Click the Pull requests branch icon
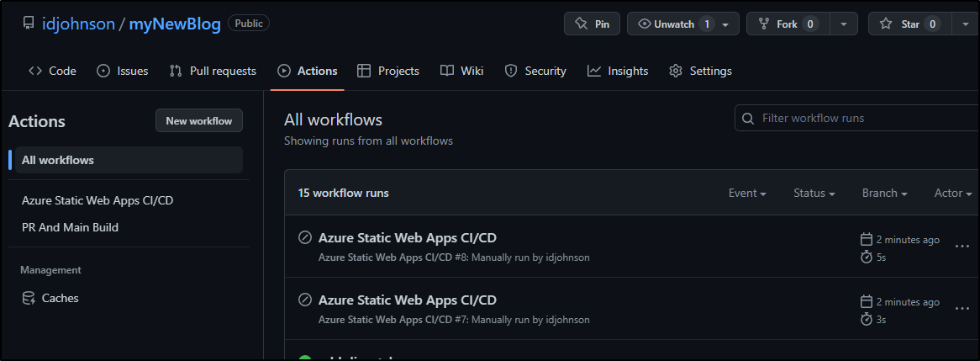The width and height of the screenshot is (980, 361). click(176, 71)
